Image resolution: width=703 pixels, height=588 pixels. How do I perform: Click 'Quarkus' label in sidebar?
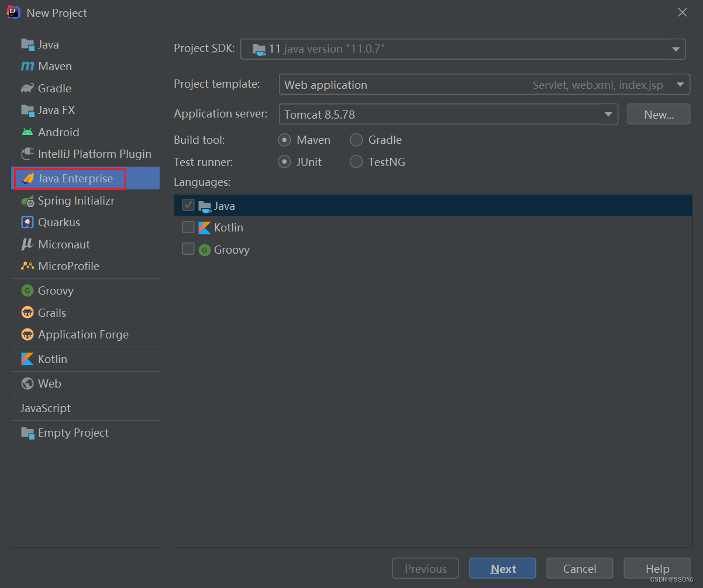(x=59, y=222)
